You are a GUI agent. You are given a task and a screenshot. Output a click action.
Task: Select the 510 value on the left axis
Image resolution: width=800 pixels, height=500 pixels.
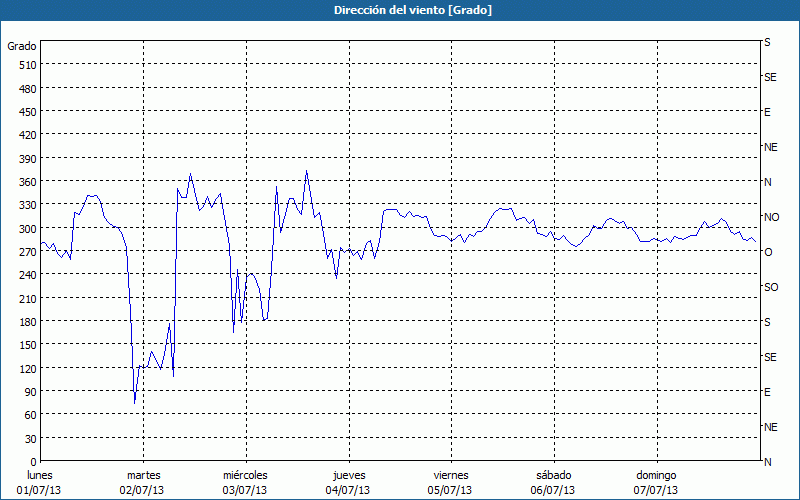coord(25,65)
